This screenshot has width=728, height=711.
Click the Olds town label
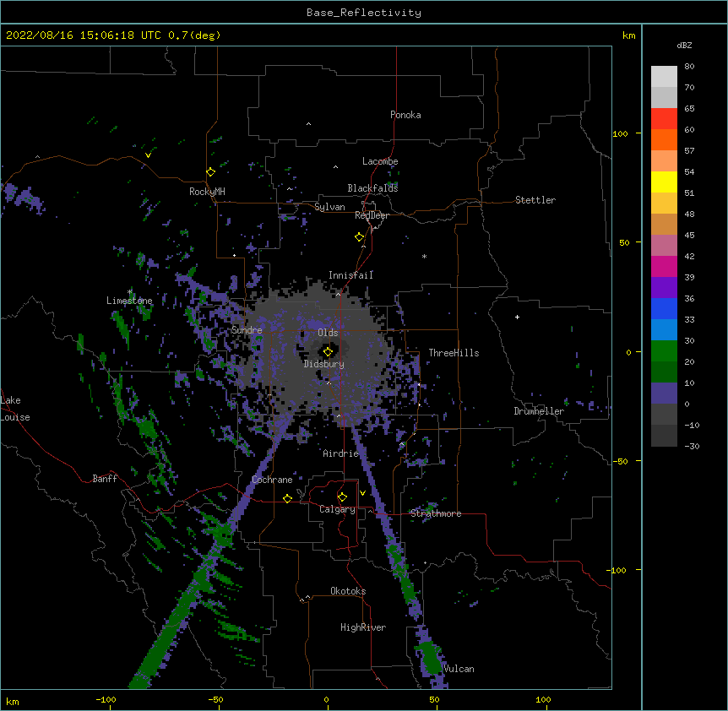pyautogui.click(x=328, y=333)
